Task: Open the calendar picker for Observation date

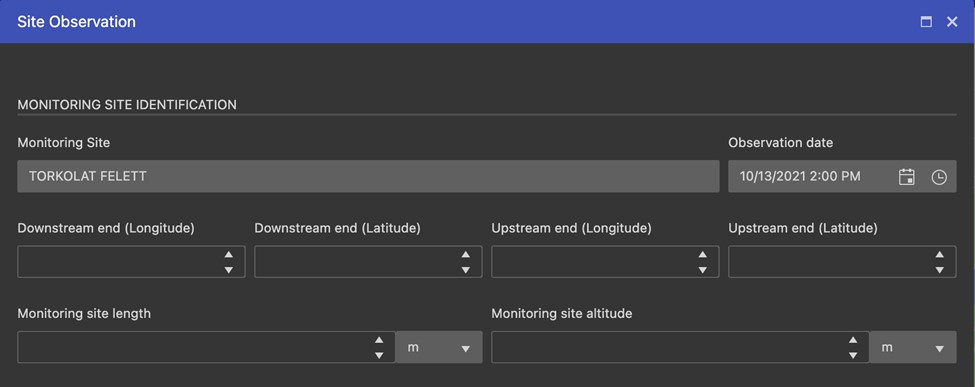Action: 907,177
